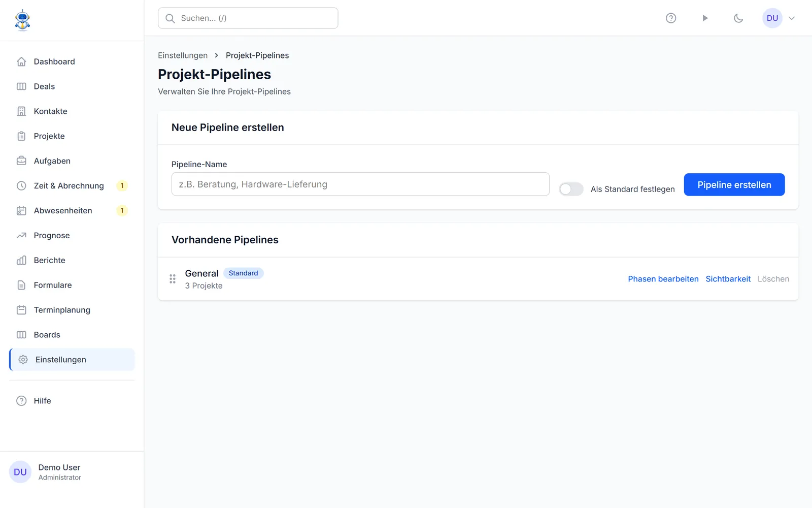Click the play tour icon in top bar
This screenshot has width=812, height=508.
click(705, 18)
